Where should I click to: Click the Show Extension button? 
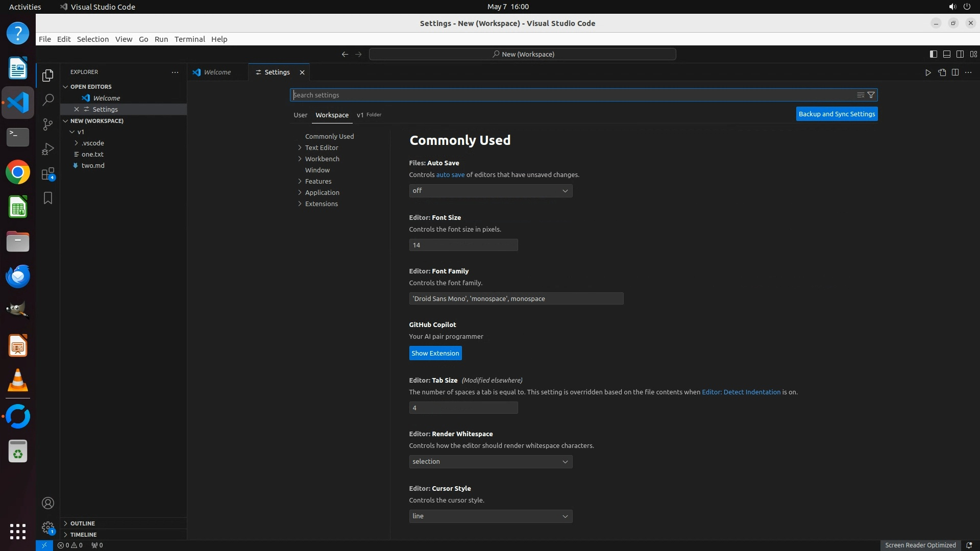click(435, 353)
